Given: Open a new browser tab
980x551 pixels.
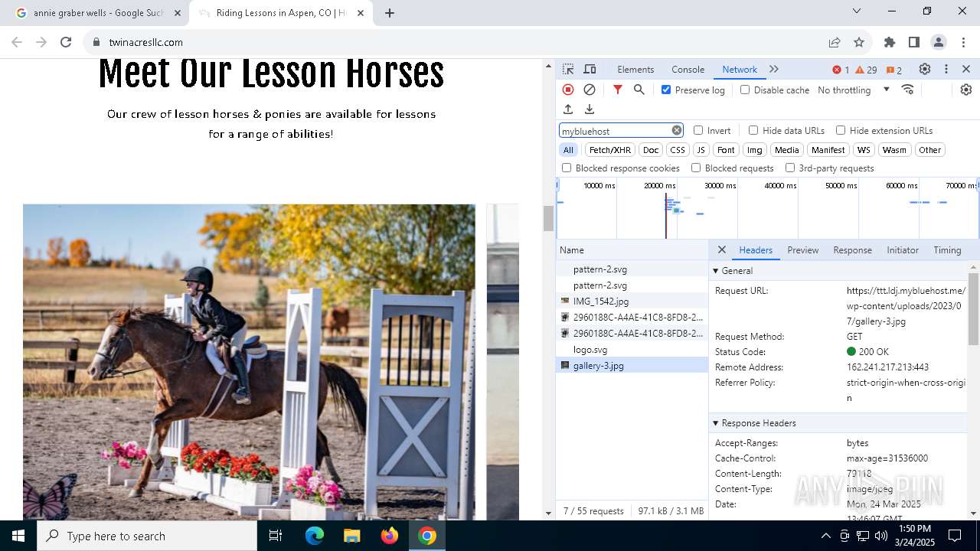Looking at the screenshot, I should 390,13.
